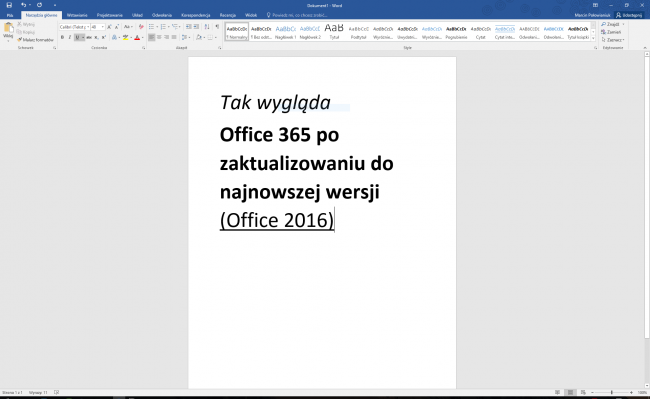Open the Zaznacz select dropdown

click(x=613, y=40)
